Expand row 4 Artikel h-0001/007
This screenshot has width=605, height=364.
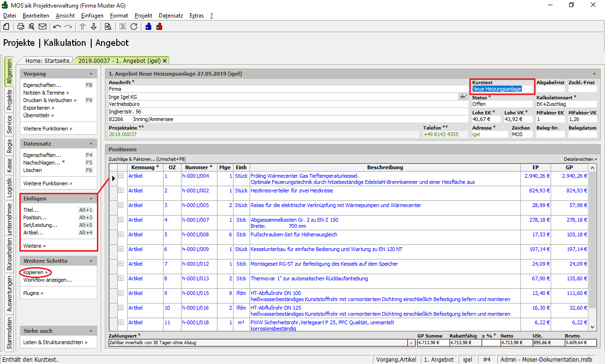121,220
